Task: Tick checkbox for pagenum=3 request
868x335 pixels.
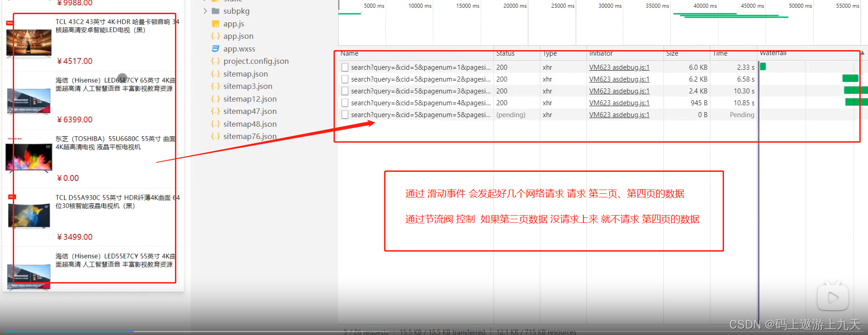Action: 345,91
